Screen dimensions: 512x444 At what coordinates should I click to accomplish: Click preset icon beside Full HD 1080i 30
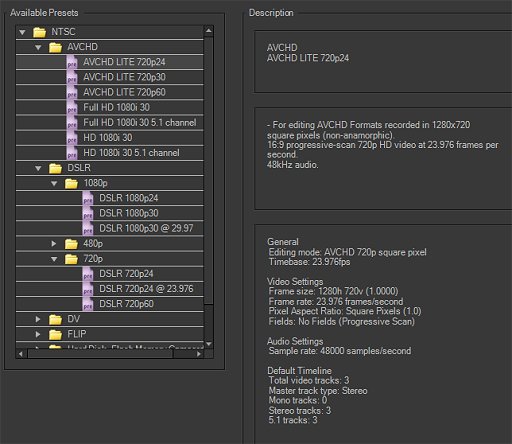click(x=72, y=108)
